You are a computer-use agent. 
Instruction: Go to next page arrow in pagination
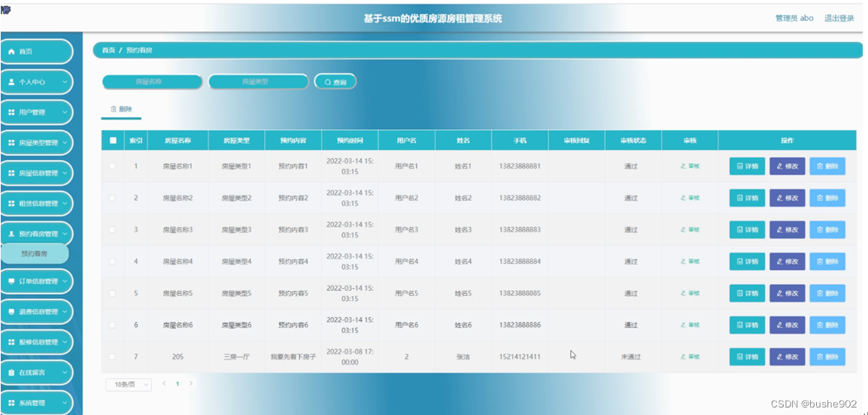tap(191, 383)
